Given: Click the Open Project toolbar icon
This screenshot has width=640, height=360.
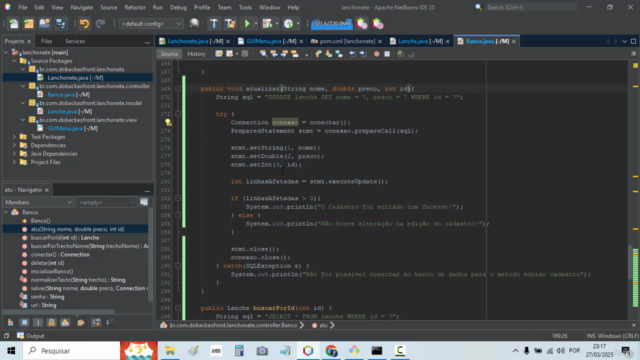Looking at the screenshot, I should click(x=44, y=24).
